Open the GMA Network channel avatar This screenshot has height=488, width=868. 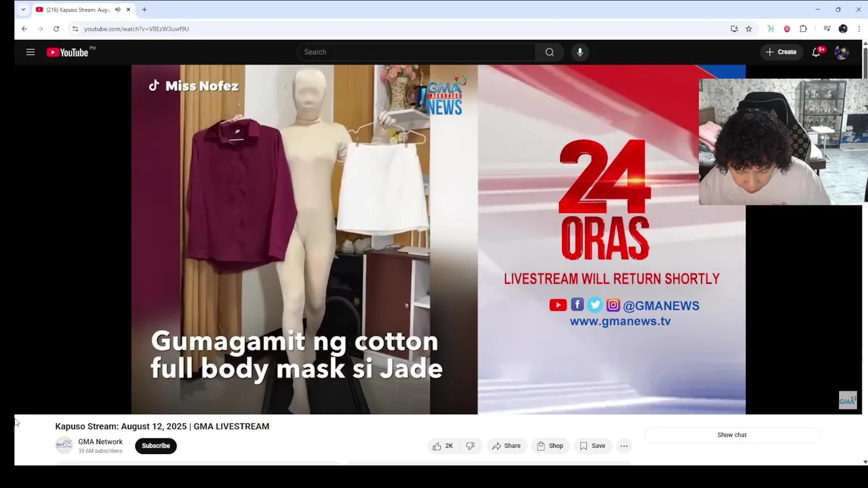(64, 445)
